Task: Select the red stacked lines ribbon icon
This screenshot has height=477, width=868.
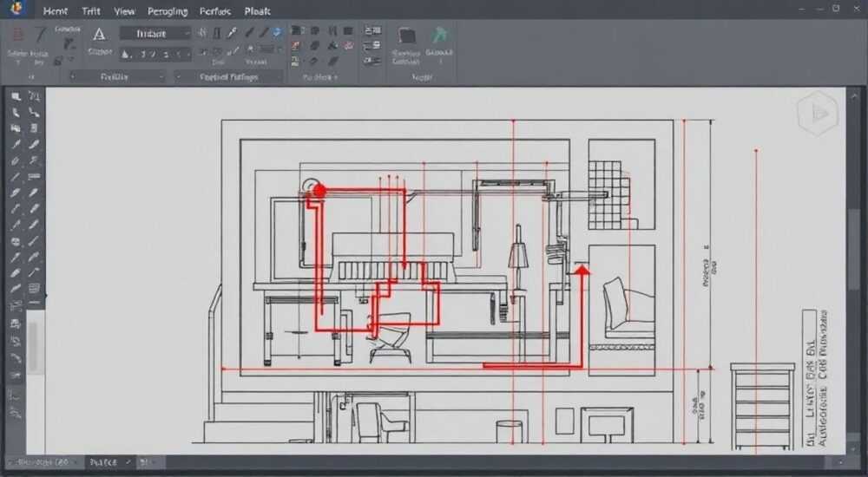Action: pos(17,35)
